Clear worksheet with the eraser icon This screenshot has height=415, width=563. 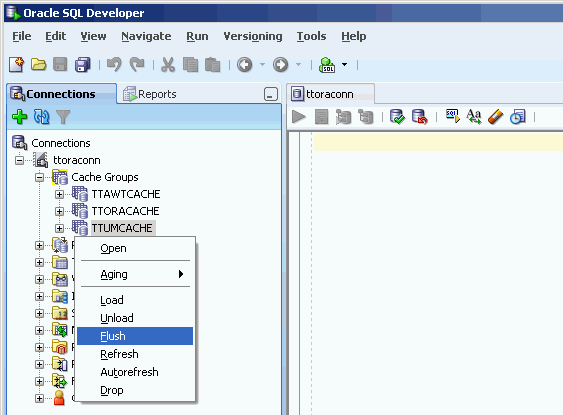pos(495,117)
